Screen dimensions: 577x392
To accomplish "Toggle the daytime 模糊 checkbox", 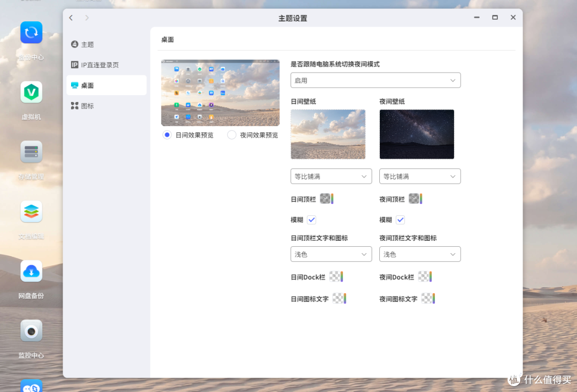I will click(311, 220).
